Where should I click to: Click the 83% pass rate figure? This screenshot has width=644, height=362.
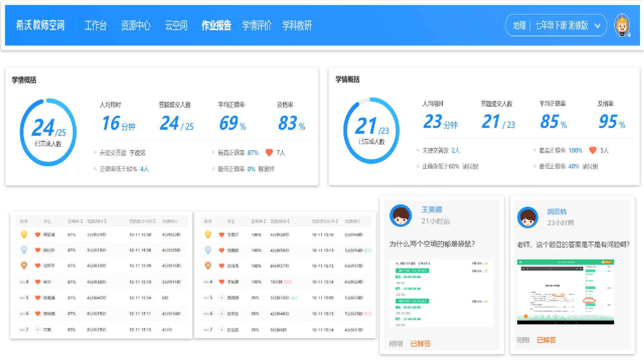(x=291, y=123)
